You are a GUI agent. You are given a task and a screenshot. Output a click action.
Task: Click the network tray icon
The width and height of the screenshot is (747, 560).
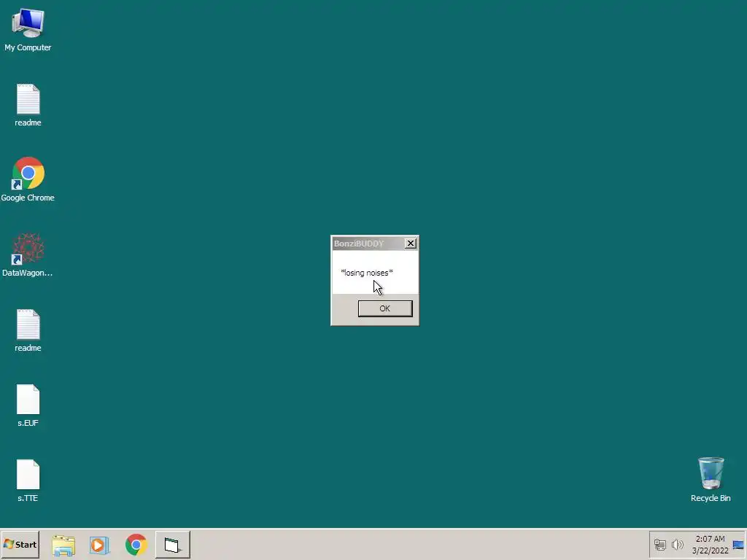(659, 544)
